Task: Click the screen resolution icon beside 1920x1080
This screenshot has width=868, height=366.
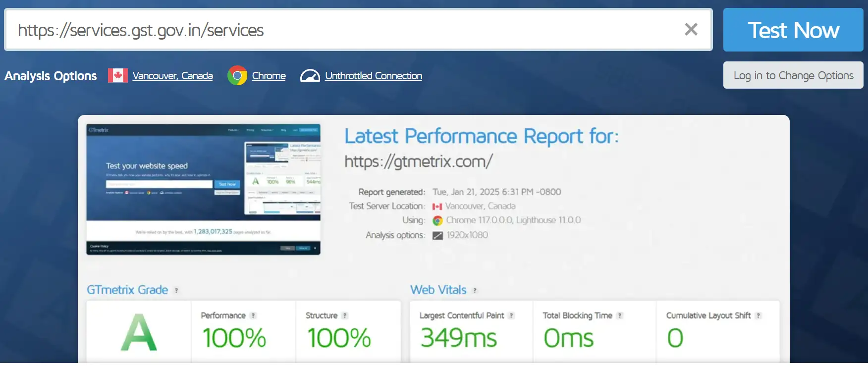Action: pyautogui.click(x=437, y=235)
